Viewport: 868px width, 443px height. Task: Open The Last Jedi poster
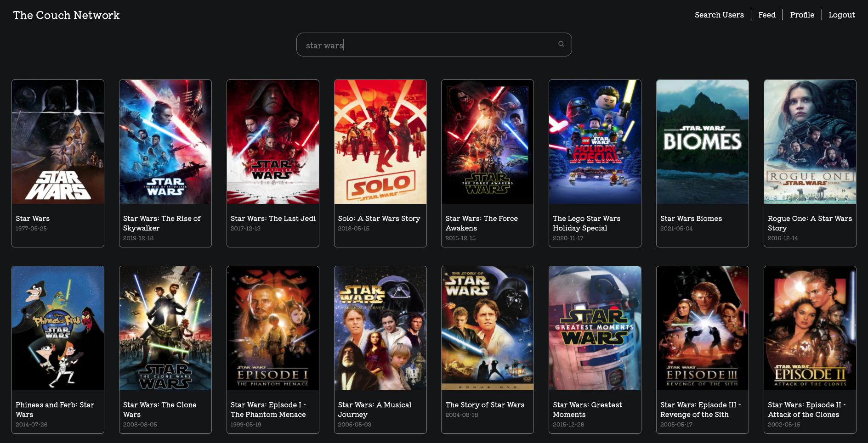coord(273,142)
